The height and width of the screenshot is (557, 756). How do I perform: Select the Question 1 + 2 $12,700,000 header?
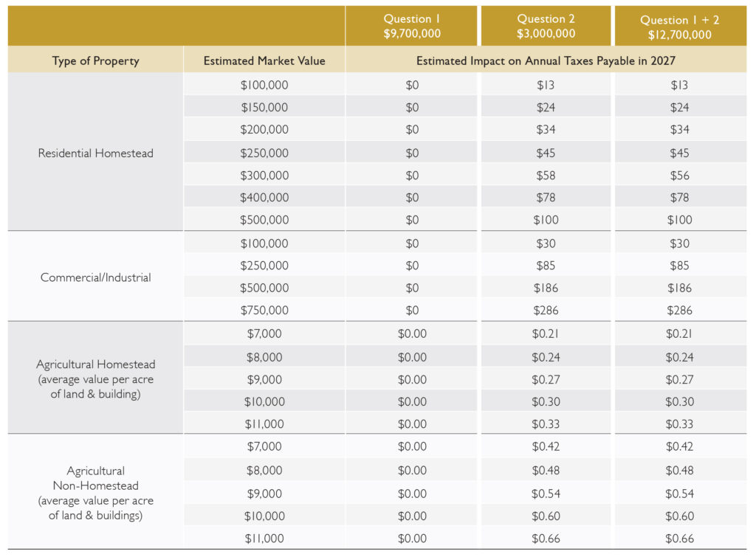680,27
